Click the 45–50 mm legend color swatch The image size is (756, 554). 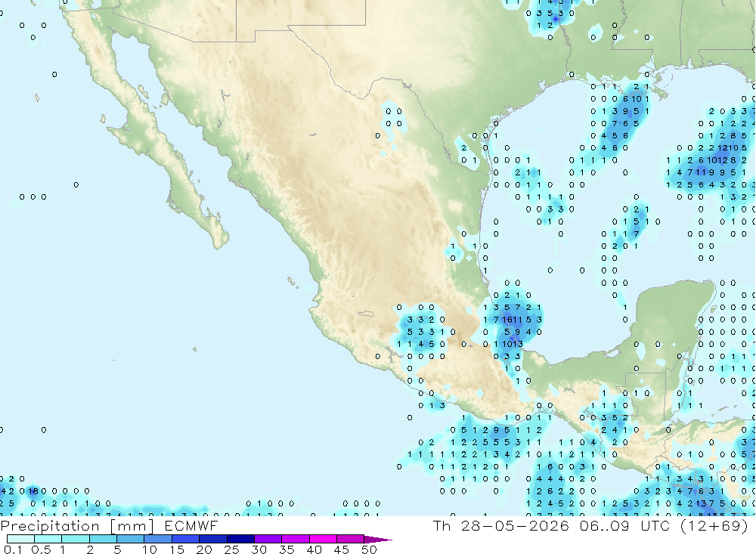pyautogui.click(x=351, y=539)
